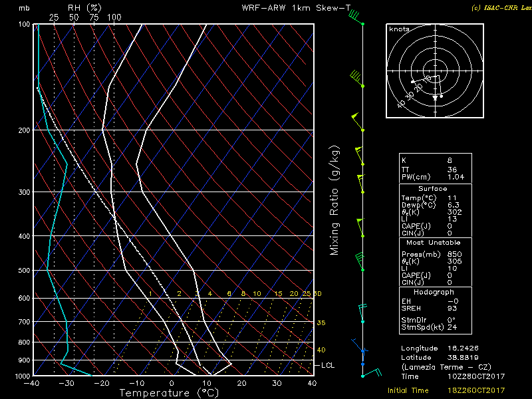Click the 900 mb pressure label
Viewport: 532px width, 399px height.
tap(24, 360)
